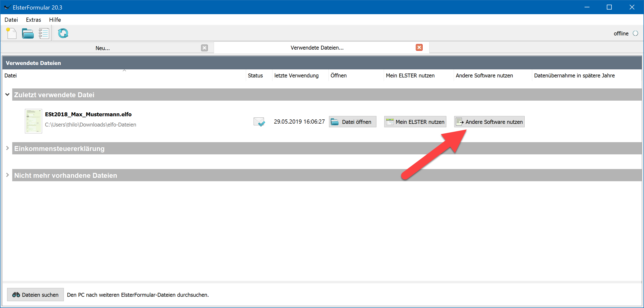Click the form list toolbar icon

(x=44, y=33)
